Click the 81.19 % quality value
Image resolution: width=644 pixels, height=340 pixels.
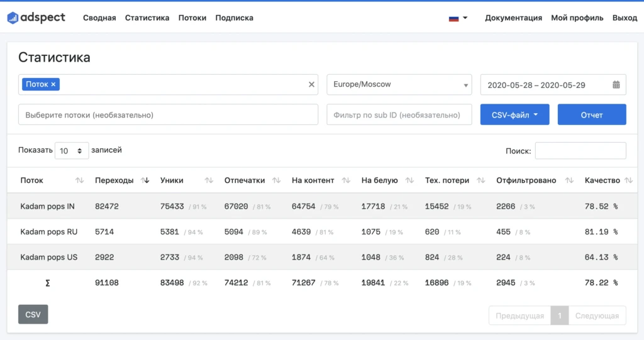601,232
